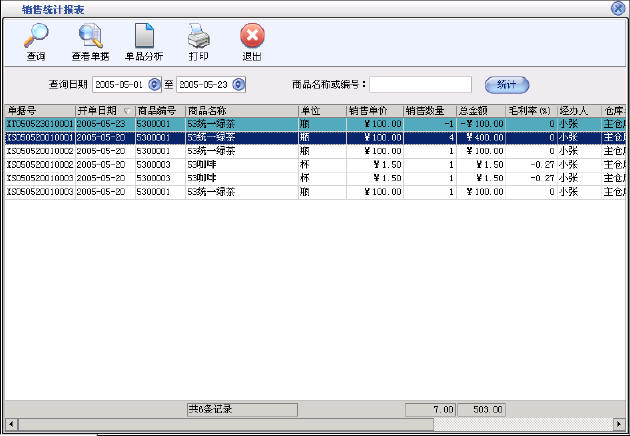
Task: Open end date 2005-05-23 dropdown
Action: [x=239, y=84]
